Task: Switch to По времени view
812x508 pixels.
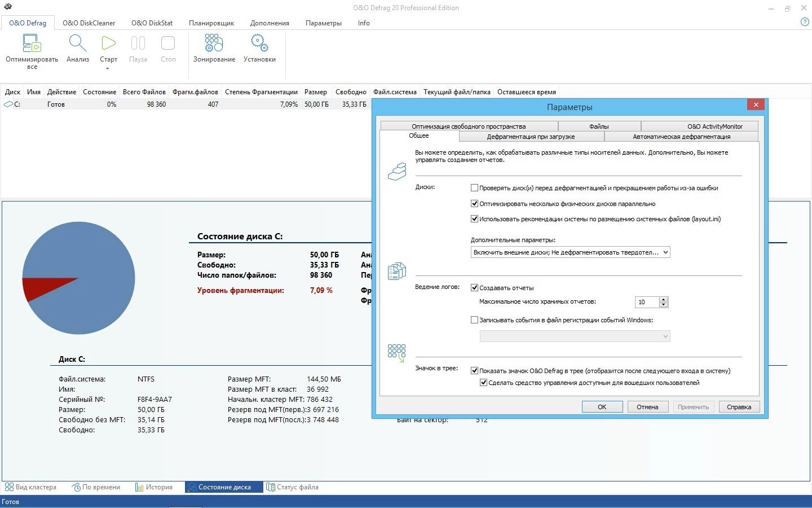Action: (x=96, y=487)
